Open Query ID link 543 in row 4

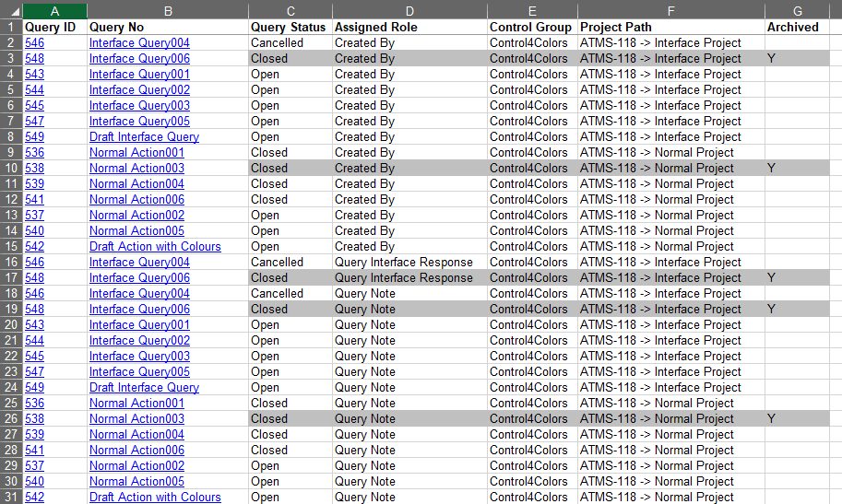34,74
